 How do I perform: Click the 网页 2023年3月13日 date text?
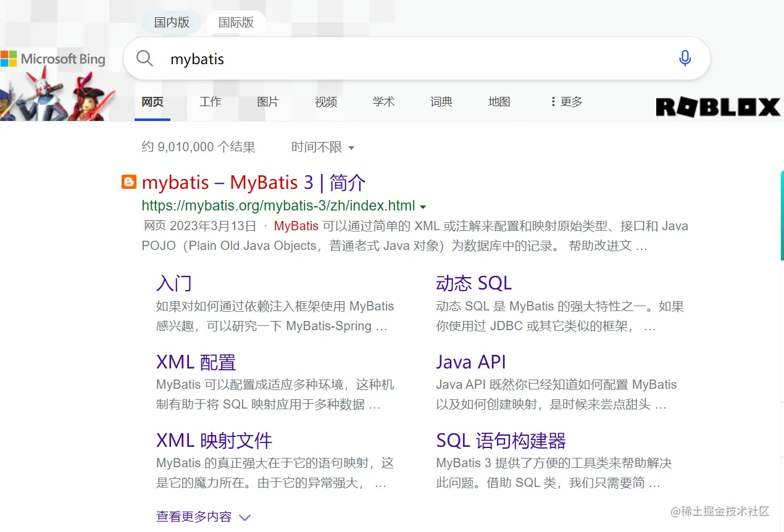[199, 226]
